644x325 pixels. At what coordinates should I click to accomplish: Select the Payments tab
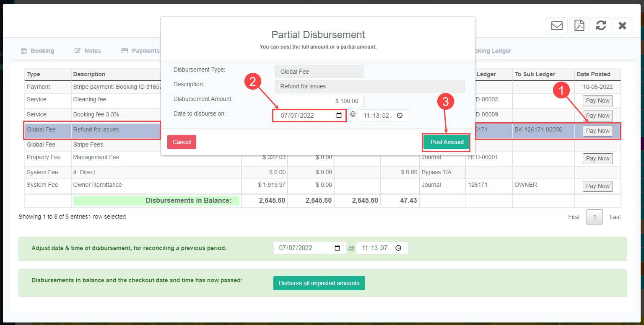point(141,51)
